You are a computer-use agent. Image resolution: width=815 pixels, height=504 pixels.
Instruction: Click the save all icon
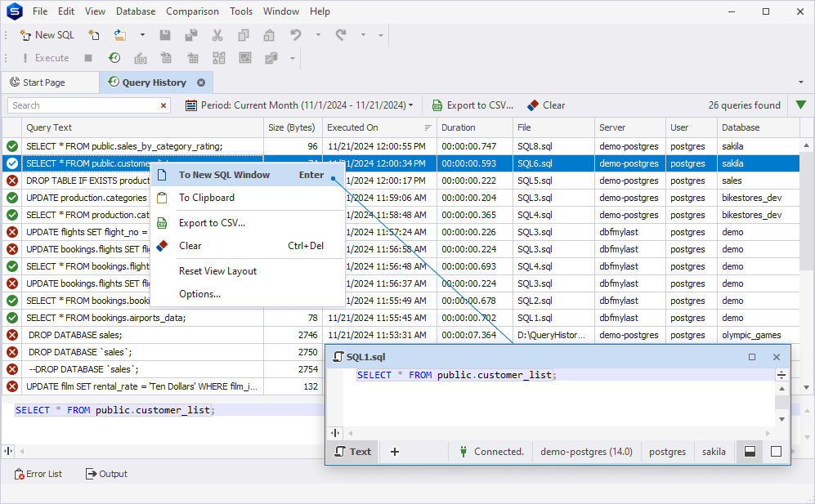pyautogui.click(x=191, y=35)
